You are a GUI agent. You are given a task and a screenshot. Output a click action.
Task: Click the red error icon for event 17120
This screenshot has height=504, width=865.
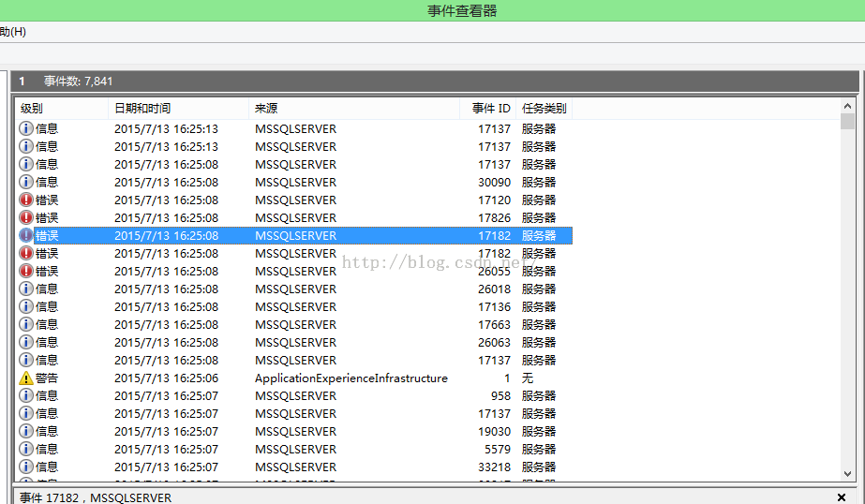[26, 200]
